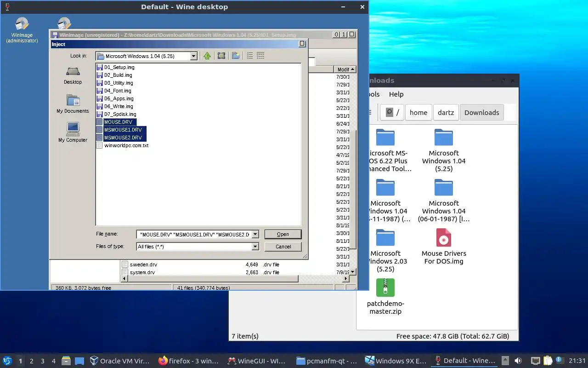588x368 pixels.
Task: Switch to details view in Inject dialog
Action: pyautogui.click(x=260, y=56)
